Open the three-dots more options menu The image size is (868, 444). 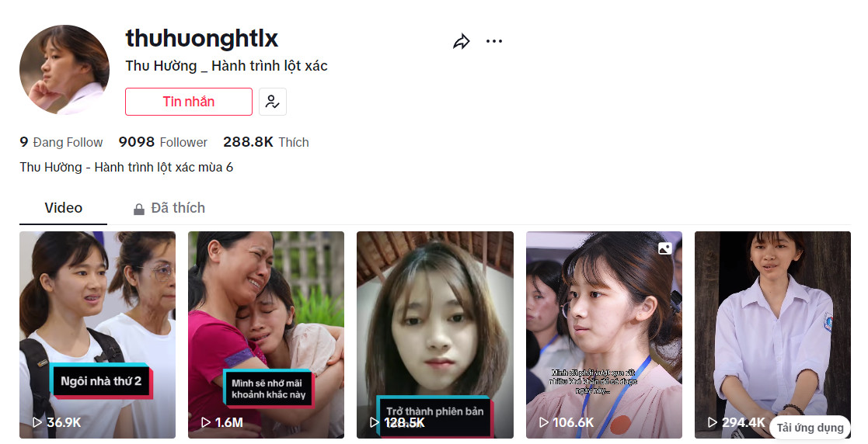(x=493, y=41)
